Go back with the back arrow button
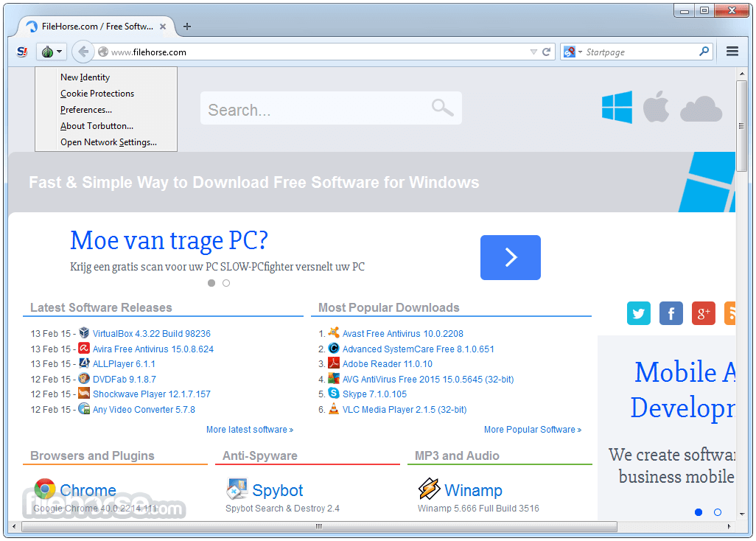The height and width of the screenshot is (541, 756). point(83,52)
